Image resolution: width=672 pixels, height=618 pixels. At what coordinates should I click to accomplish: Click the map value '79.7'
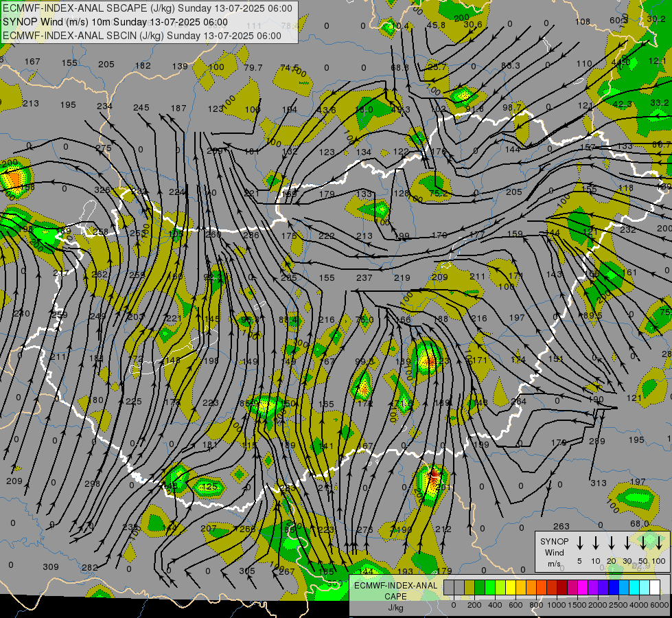tap(253, 68)
